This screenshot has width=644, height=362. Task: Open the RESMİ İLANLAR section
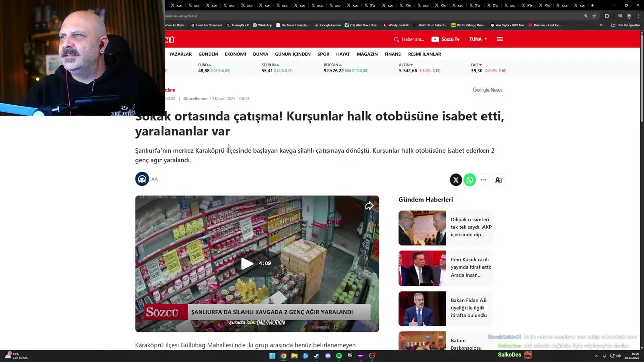click(x=425, y=54)
